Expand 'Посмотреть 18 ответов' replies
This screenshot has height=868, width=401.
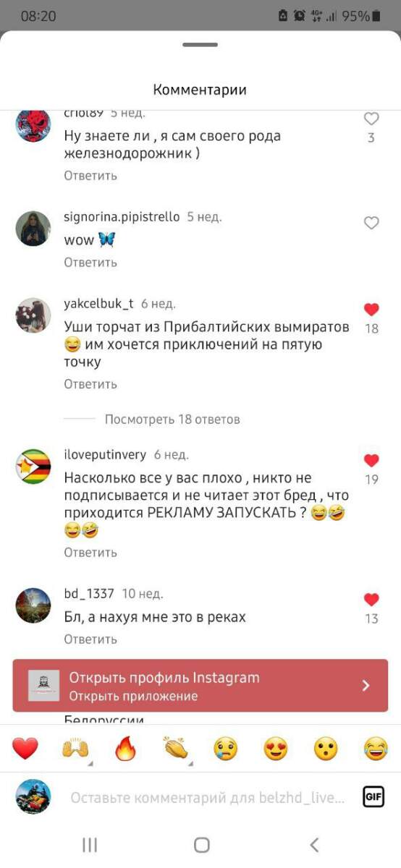click(x=172, y=420)
